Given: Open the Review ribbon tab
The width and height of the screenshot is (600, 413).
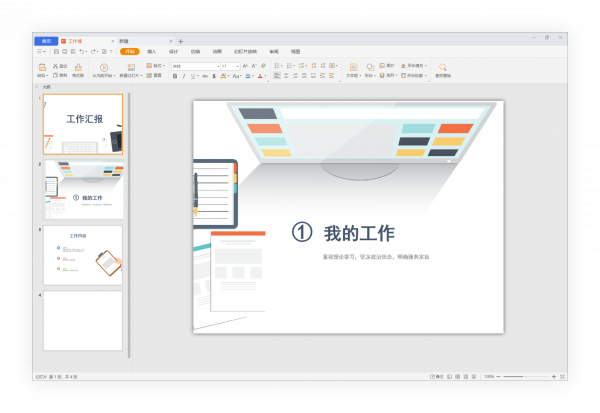Looking at the screenshot, I should (274, 51).
